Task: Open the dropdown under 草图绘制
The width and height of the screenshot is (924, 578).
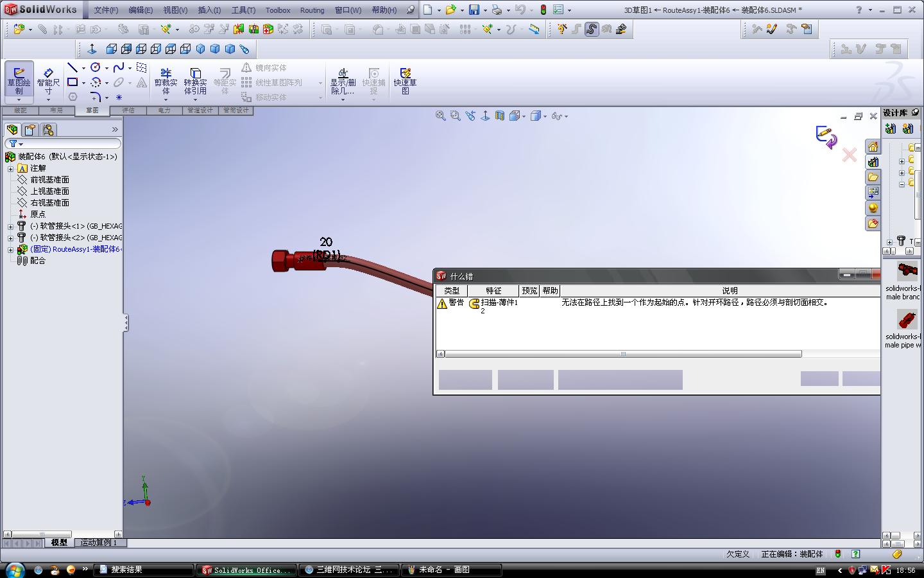Action: (x=19, y=100)
